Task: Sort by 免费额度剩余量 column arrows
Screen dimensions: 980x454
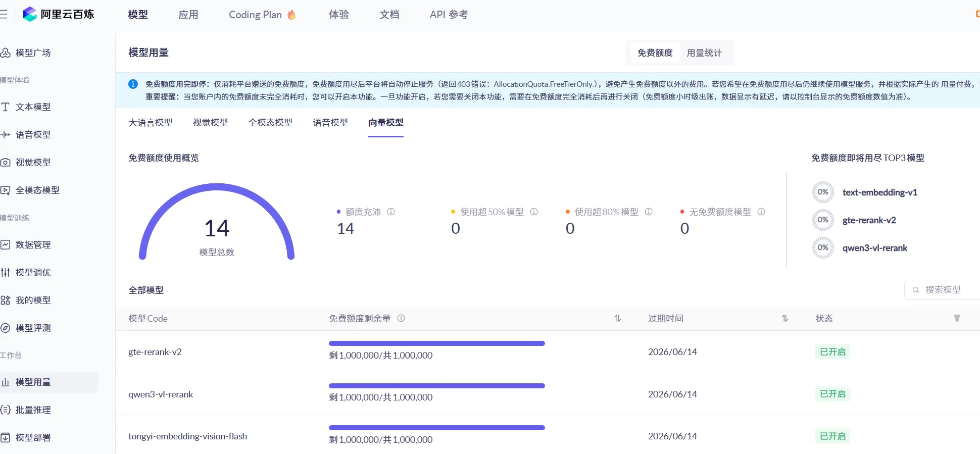Action: 617,319
